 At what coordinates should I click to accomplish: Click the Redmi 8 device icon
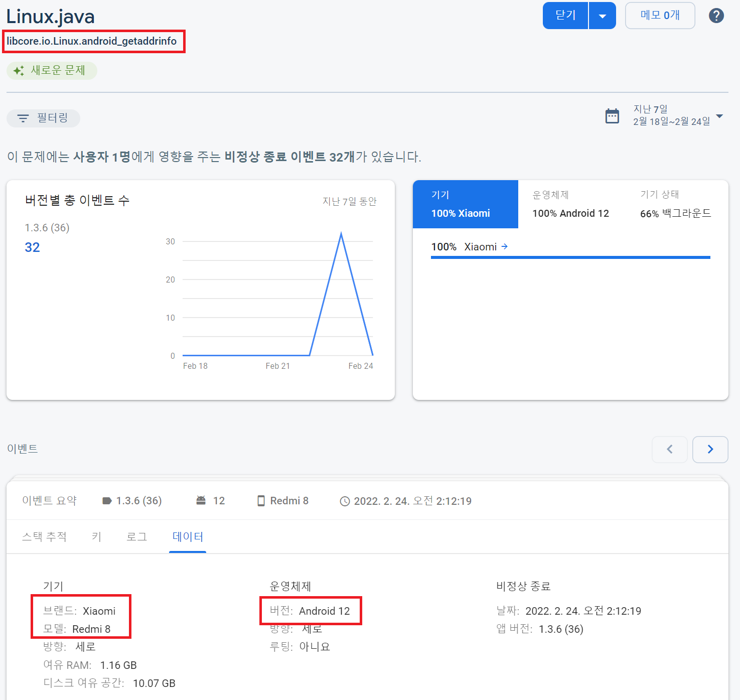coord(261,501)
